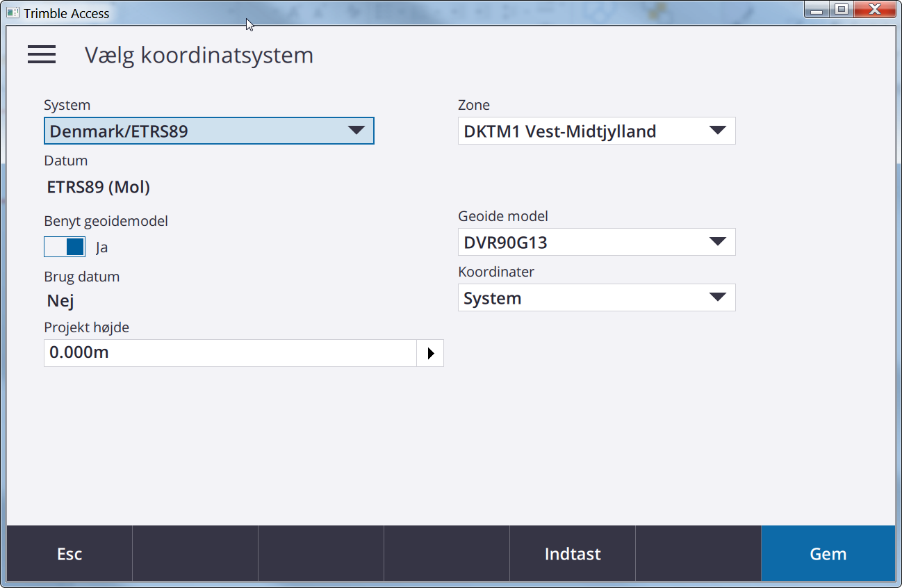Click the Ja label beside the geoid switch

click(101, 247)
